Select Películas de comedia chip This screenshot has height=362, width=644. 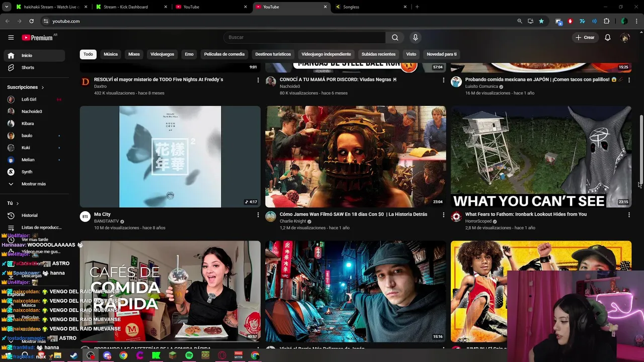[x=224, y=54]
